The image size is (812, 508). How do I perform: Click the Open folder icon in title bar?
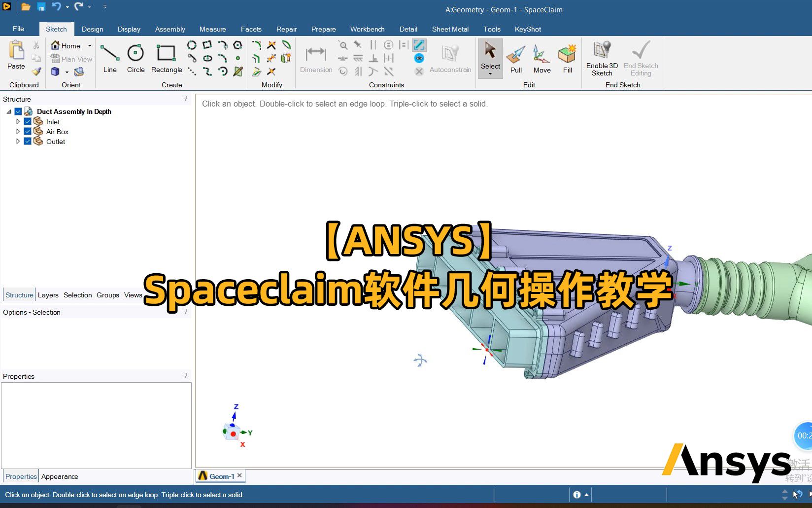[26, 6]
